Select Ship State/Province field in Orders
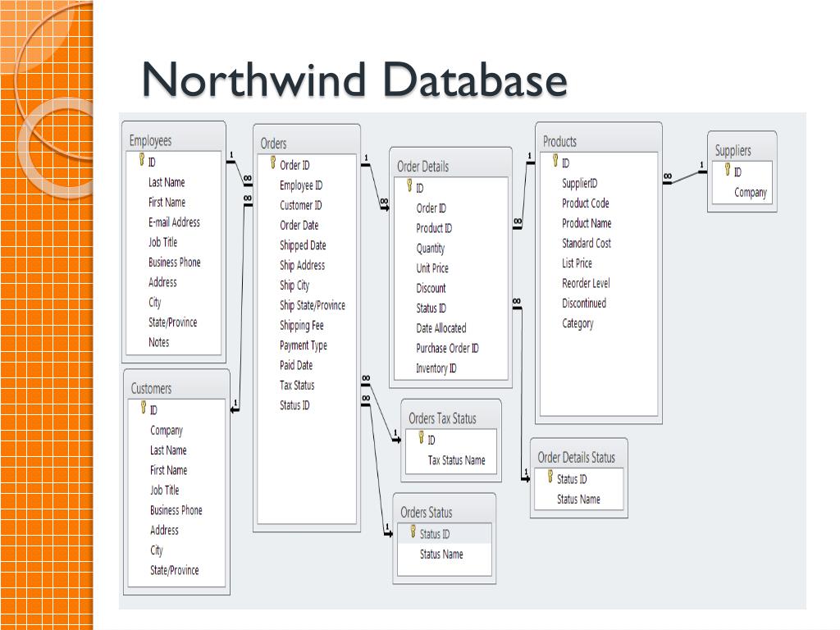Image resolution: width=840 pixels, height=630 pixels. coord(313,305)
